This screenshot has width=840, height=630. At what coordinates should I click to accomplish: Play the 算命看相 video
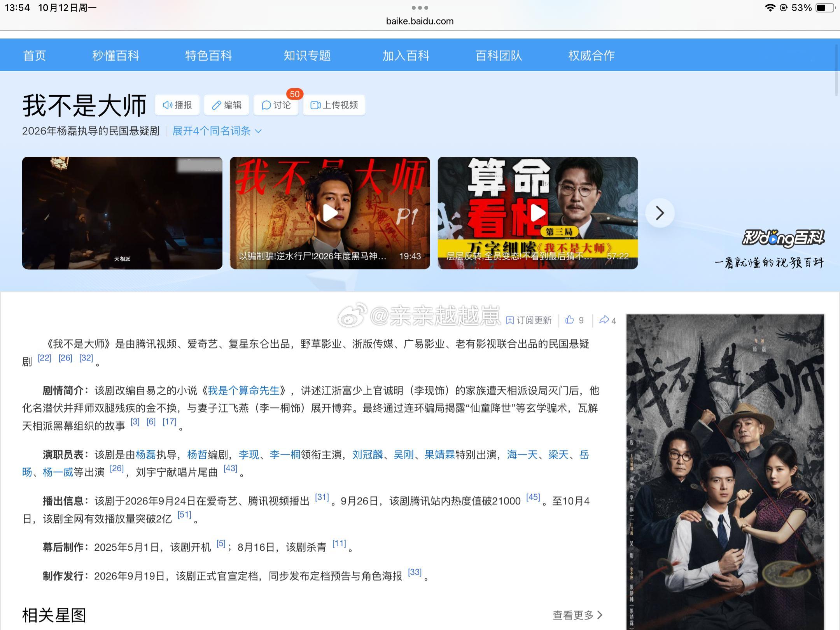tap(538, 213)
